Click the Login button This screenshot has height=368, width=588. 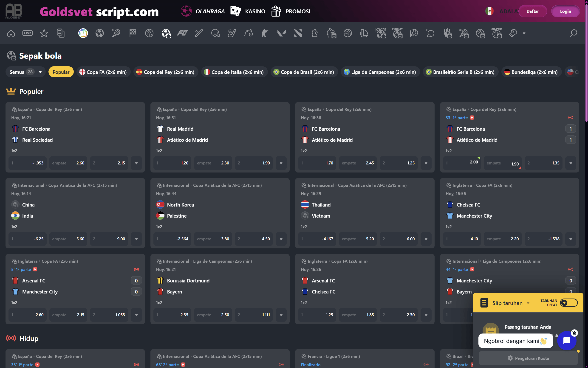(x=565, y=11)
